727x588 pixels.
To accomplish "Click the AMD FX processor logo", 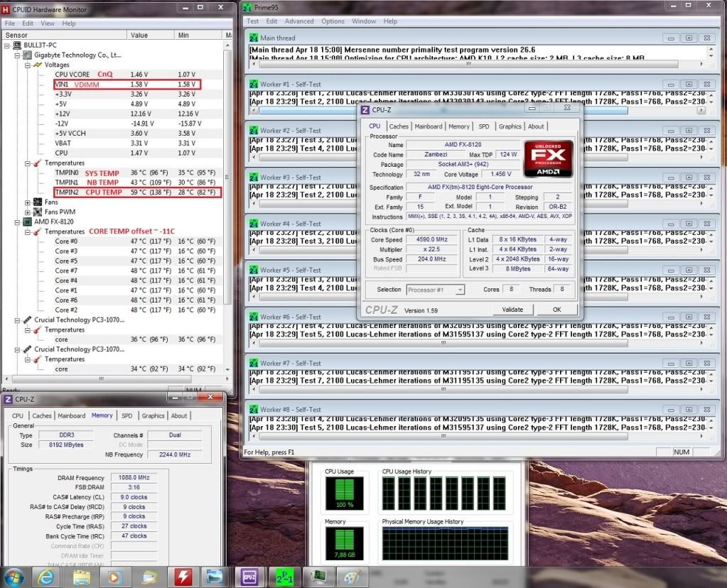I will click(x=548, y=159).
